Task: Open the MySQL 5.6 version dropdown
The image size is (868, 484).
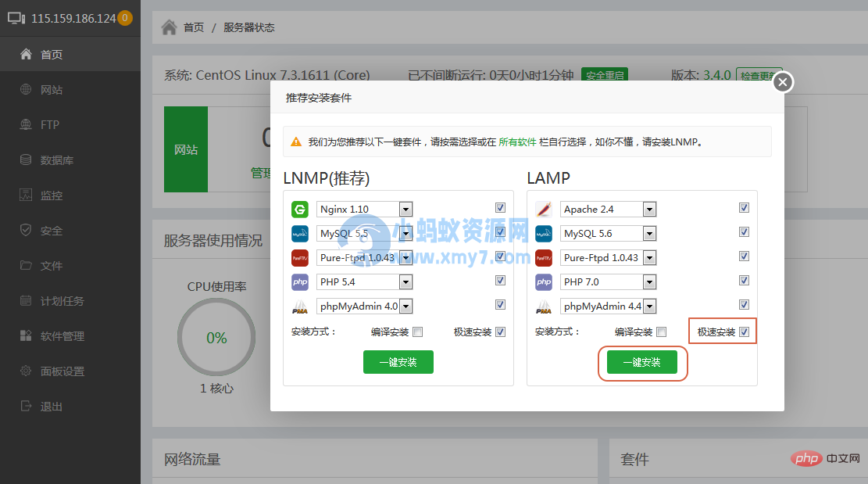Action: 609,234
